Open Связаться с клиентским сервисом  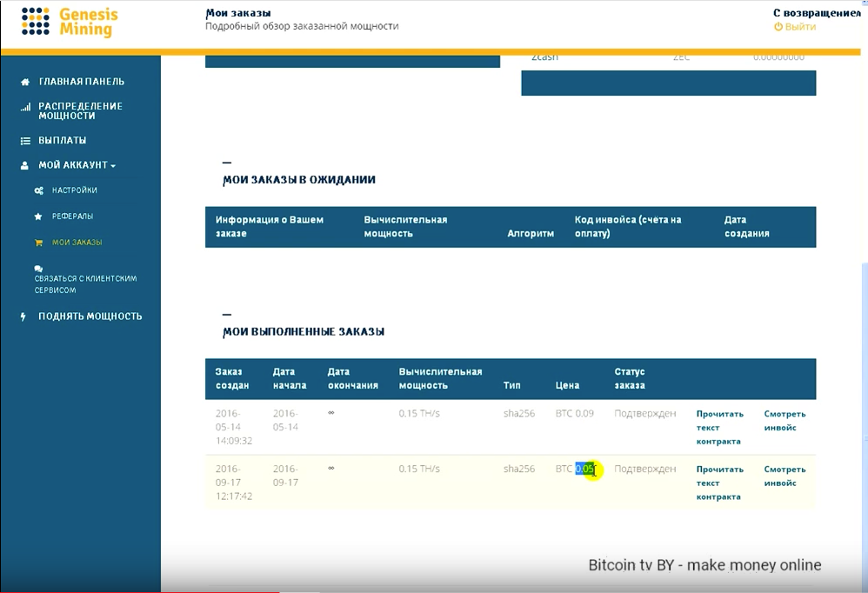coord(85,284)
